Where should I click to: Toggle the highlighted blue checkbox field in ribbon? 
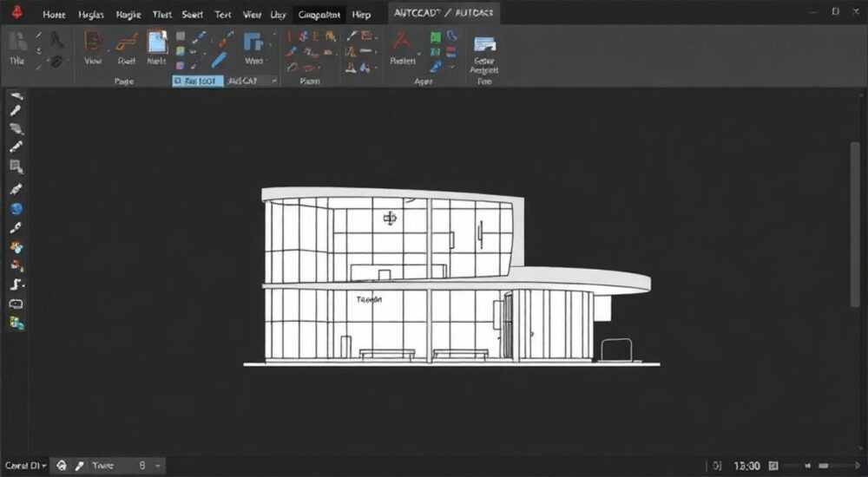[x=198, y=81]
